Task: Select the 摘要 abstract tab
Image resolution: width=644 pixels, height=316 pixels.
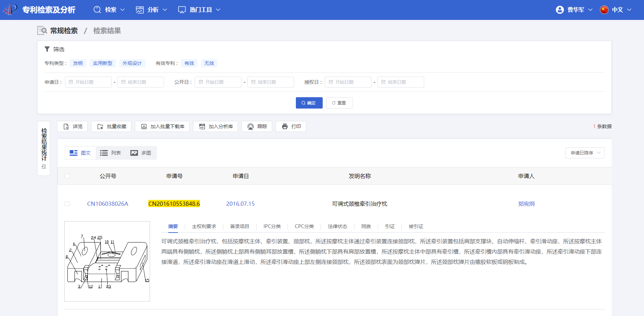Action: point(173,226)
